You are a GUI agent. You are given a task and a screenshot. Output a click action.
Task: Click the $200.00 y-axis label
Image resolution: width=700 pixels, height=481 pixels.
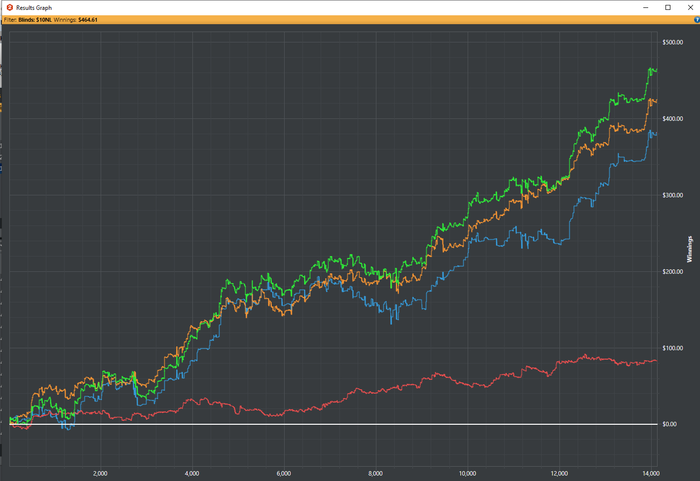click(x=673, y=272)
